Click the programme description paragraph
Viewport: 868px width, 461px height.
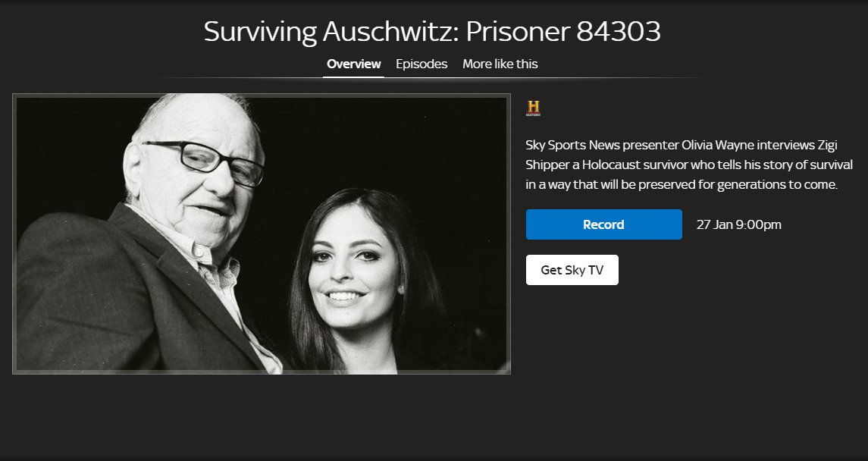tap(689, 165)
